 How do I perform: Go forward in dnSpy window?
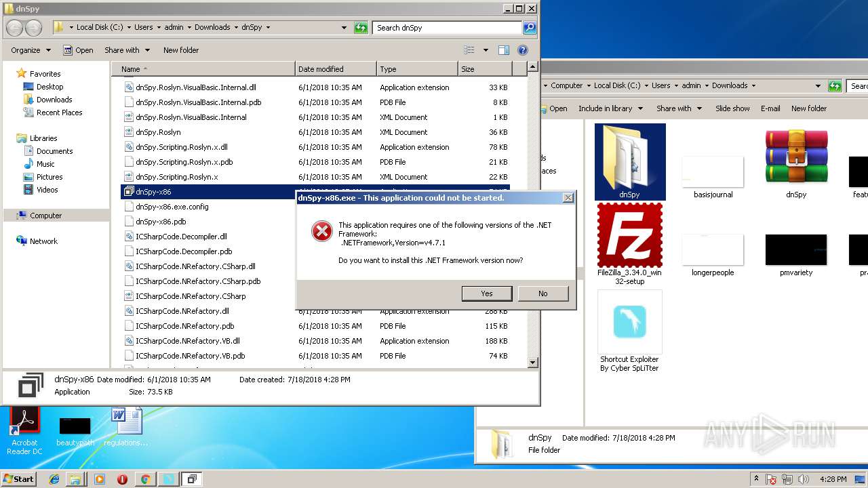(33, 28)
